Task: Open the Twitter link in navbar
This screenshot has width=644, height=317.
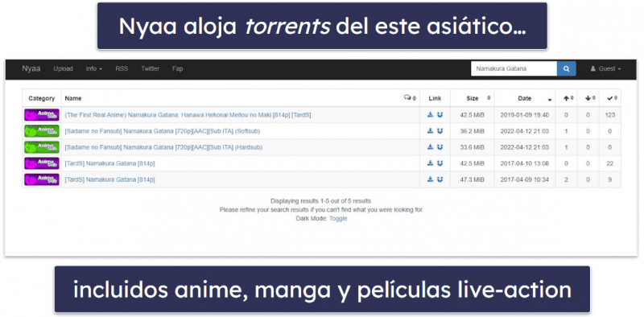Action: [150, 69]
